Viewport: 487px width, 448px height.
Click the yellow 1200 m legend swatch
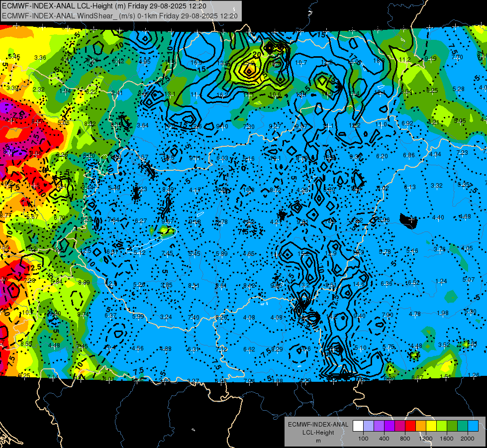tap(431, 426)
